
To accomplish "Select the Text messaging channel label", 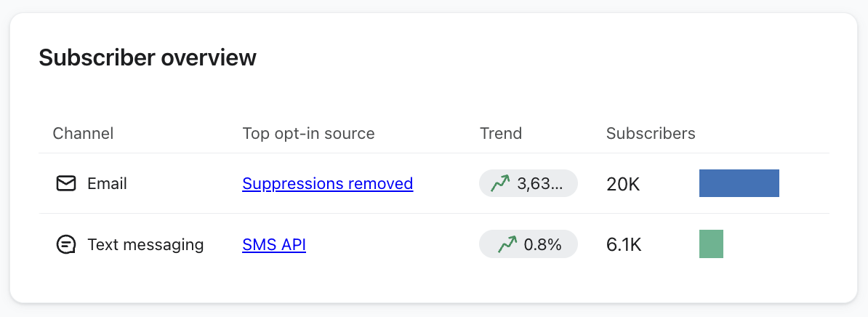I will tap(145, 245).
